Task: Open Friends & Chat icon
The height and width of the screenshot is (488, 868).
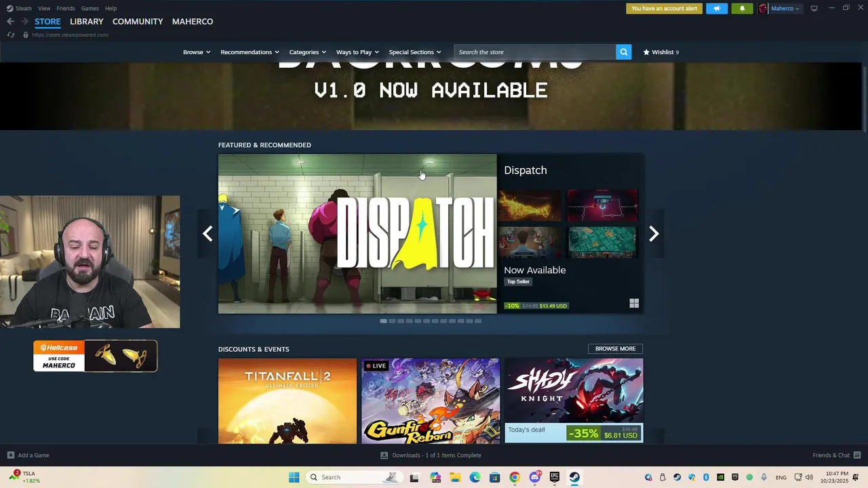Action: (857, 455)
